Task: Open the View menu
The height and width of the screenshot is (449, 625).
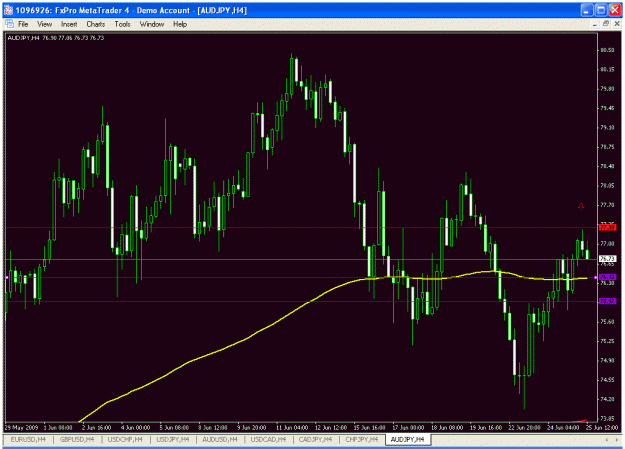Action: (45, 24)
